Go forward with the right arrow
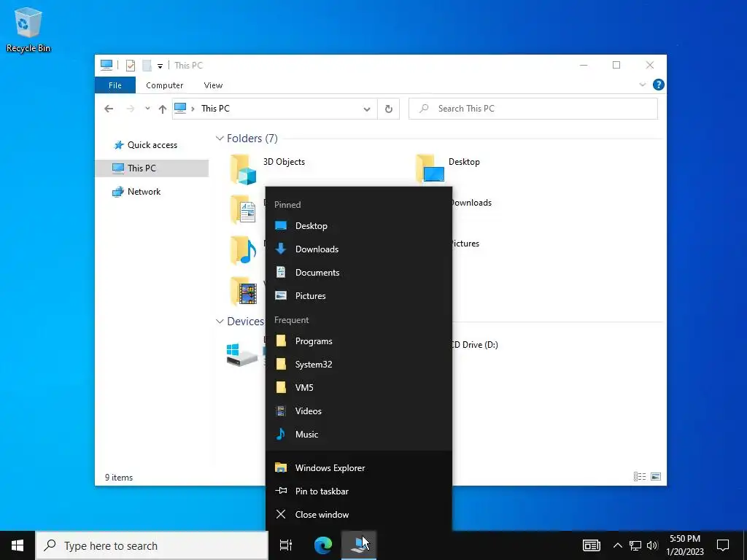This screenshot has height=560, width=747. click(x=131, y=109)
